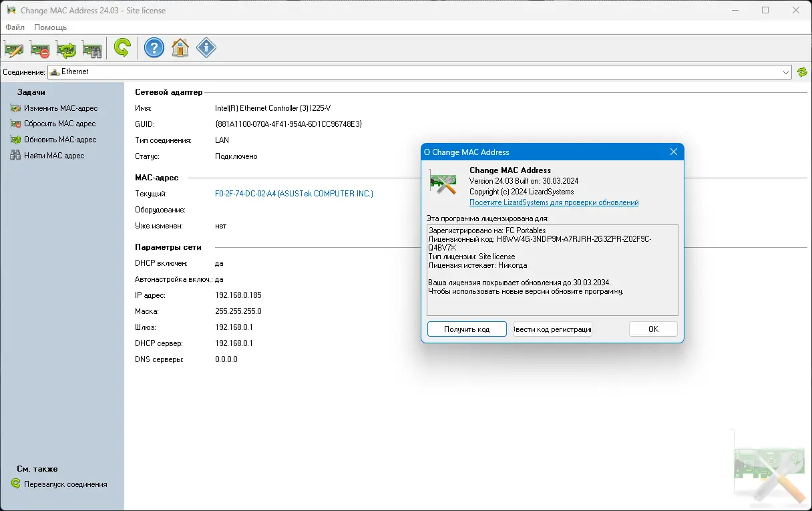Click the Ваша лицензия покрывает обновления line
This screenshot has width=812, height=511.
[x=519, y=283]
